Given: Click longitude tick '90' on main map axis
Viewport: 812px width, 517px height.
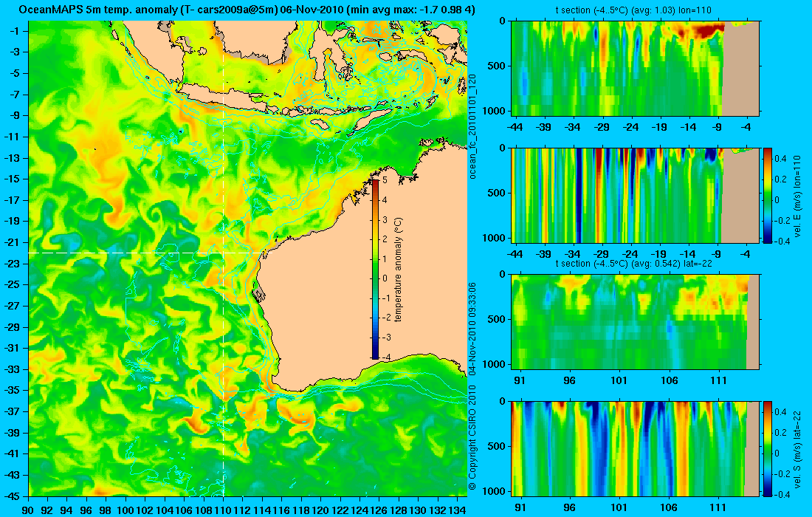Looking at the screenshot, I should (x=29, y=510).
